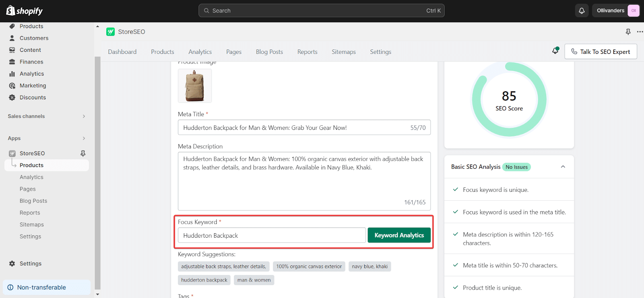Click the 'No Issues' status badge
This screenshot has height=298, width=644.
516,167
